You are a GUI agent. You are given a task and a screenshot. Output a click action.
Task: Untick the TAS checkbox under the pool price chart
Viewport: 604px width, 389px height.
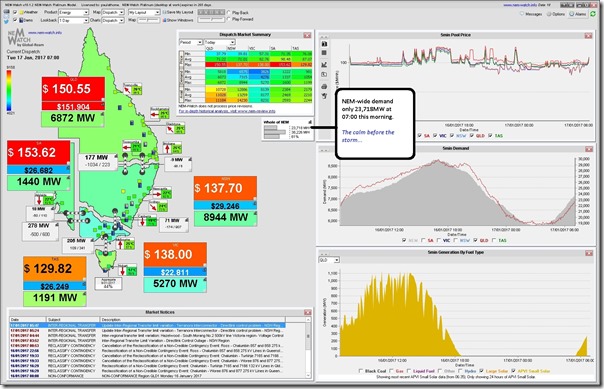point(490,136)
